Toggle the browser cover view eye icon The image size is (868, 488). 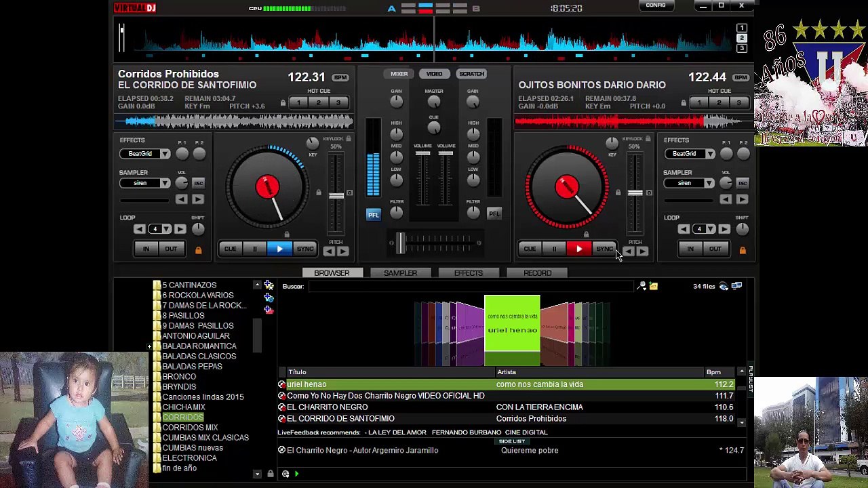point(724,287)
